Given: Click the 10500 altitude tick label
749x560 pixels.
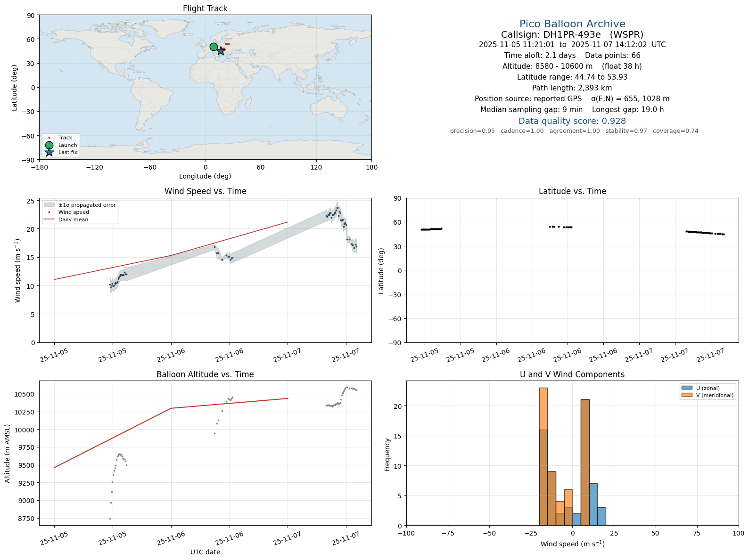Looking at the screenshot, I should coord(26,394).
